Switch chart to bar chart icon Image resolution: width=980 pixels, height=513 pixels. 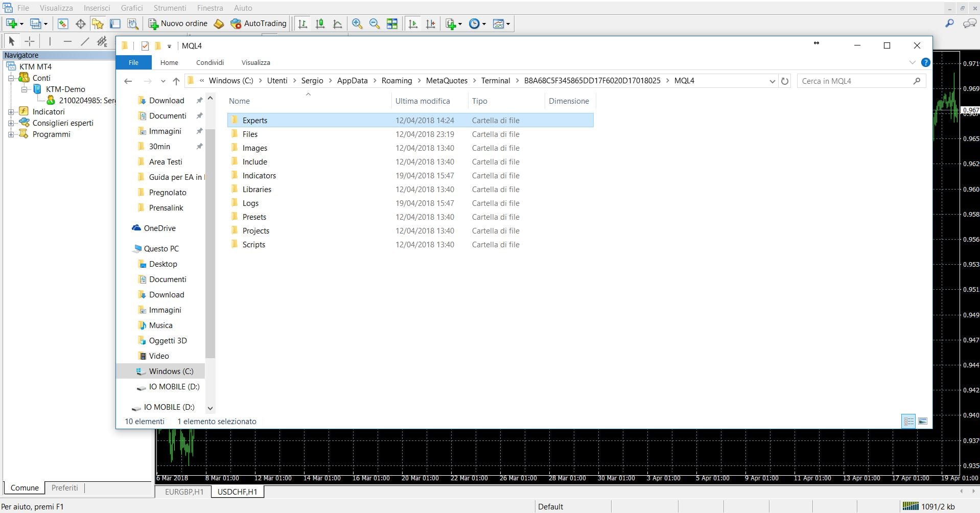pos(302,24)
